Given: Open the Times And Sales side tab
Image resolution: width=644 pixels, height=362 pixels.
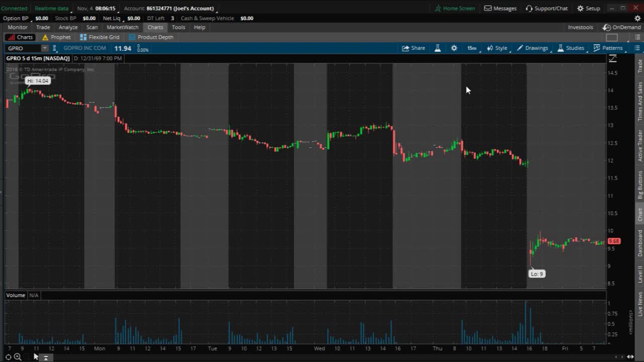Looking at the screenshot, I should tap(640, 101).
